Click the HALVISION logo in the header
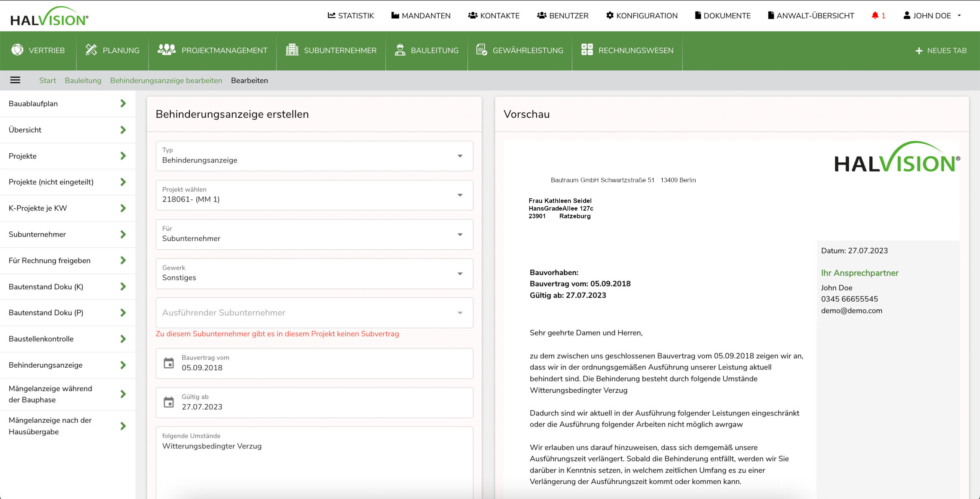This screenshot has width=980, height=499. pyautogui.click(x=49, y=16)
